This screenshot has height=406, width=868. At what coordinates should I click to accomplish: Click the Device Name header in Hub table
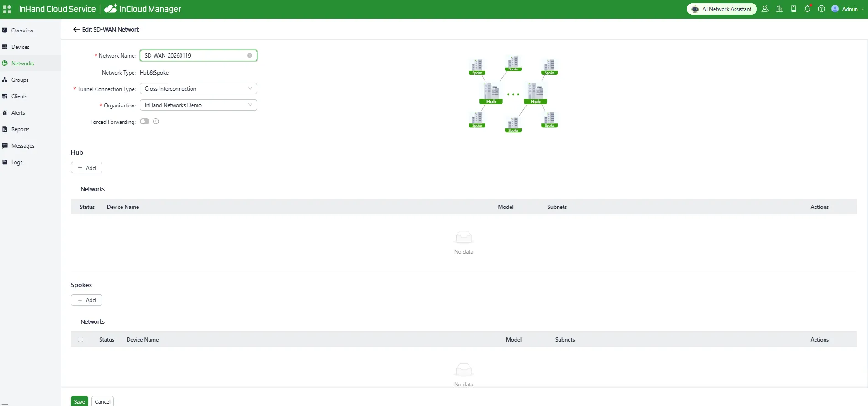tap(123, 207)
